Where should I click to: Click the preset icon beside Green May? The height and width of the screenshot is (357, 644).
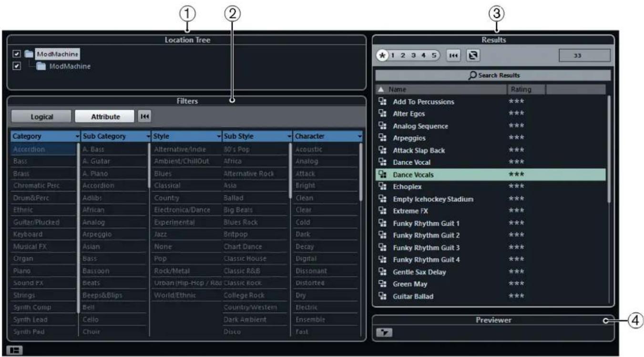pos(382,284)
